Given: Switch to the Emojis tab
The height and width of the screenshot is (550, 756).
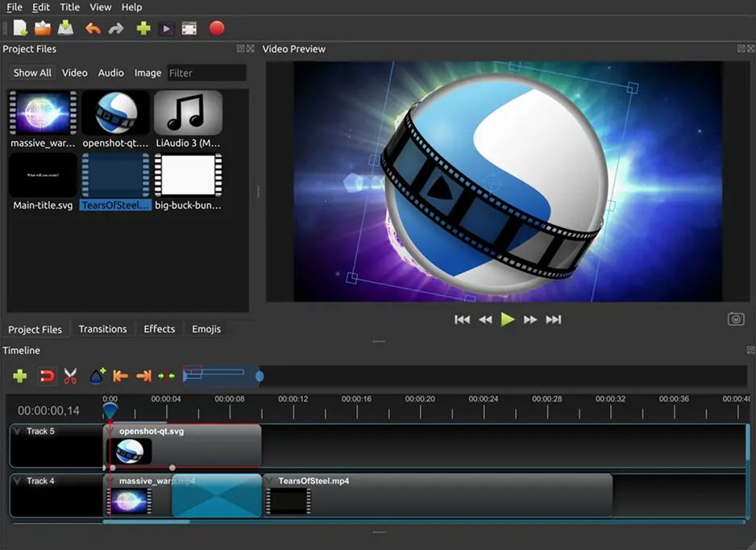Looking at the screenshot, I should coord(206,329).
